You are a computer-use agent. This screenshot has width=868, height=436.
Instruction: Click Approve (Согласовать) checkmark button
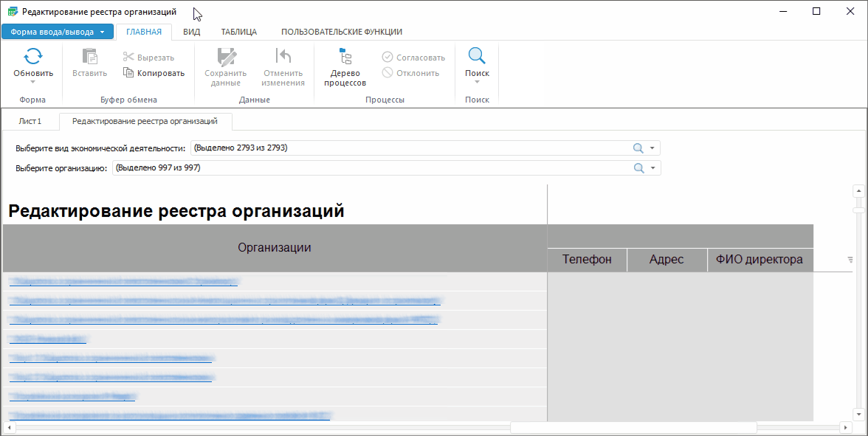point(387,58)
